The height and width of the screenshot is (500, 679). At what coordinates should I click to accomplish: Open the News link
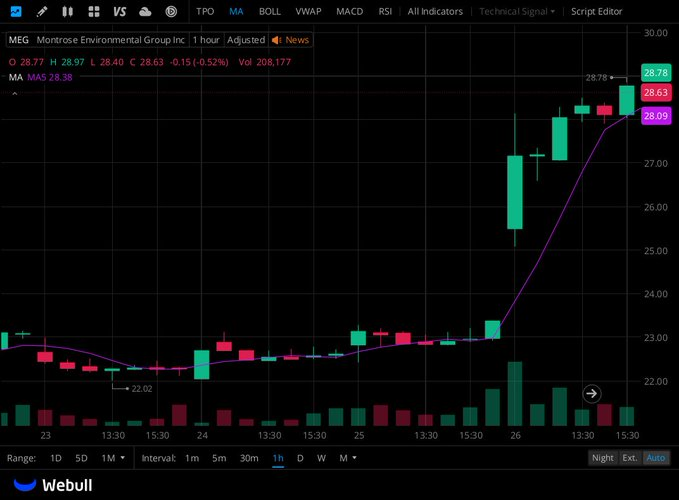click(297, 40)
